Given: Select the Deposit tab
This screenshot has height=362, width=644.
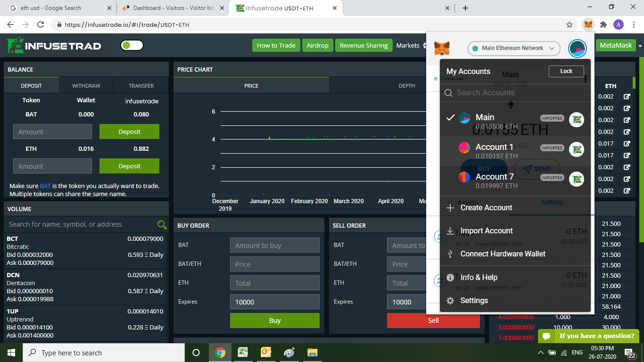Looking at the screenshot, I should 31,86.
